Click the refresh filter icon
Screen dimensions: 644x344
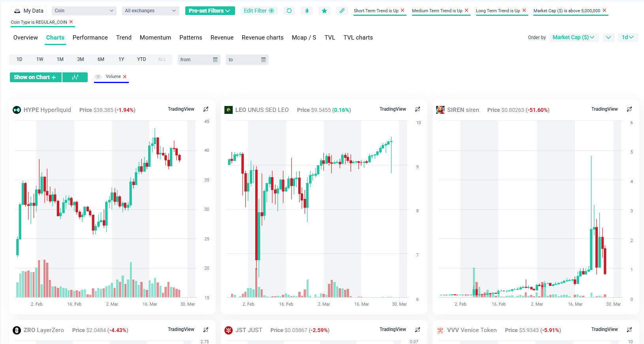click(289, 11)
